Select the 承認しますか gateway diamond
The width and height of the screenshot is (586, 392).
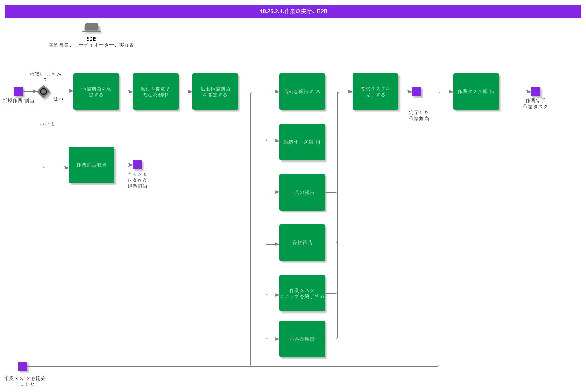click(43, 92)
